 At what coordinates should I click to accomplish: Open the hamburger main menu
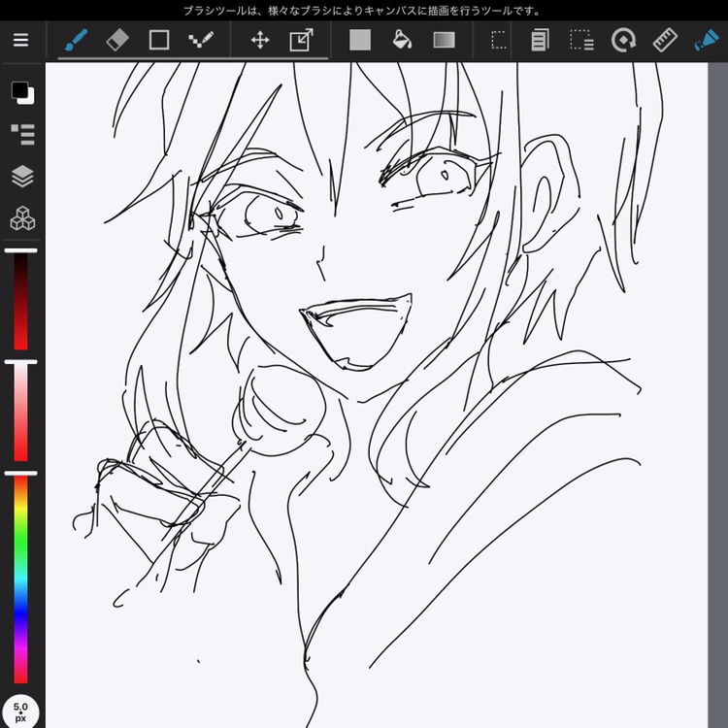pos(20,40)
